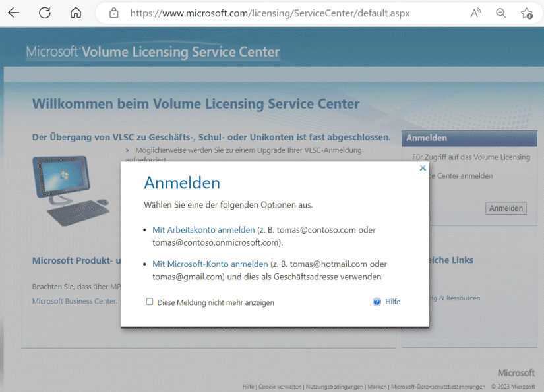This screenshot has width=544, height=392.
Task: Open the footer Hilfe link
Action: click(x=248, y=387)
